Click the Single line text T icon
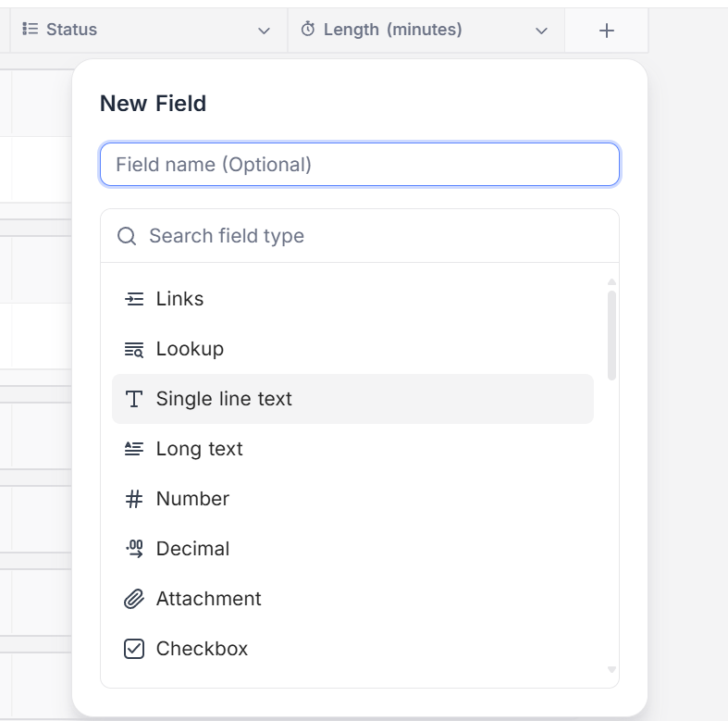 pos(134,399)
